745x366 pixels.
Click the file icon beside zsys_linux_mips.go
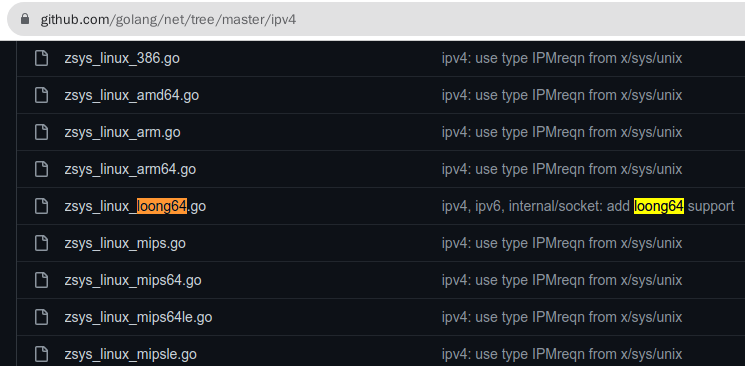click(41, 243)
